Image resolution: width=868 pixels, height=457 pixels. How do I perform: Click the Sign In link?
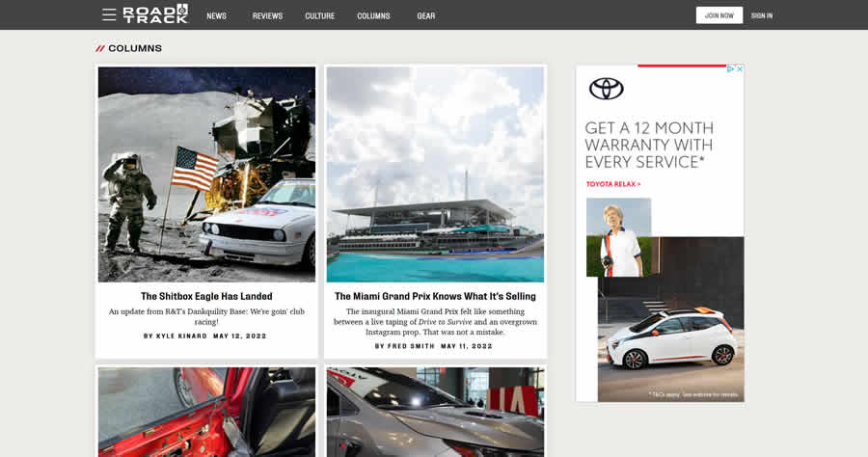pyautogui.click(x=762, y=15)
